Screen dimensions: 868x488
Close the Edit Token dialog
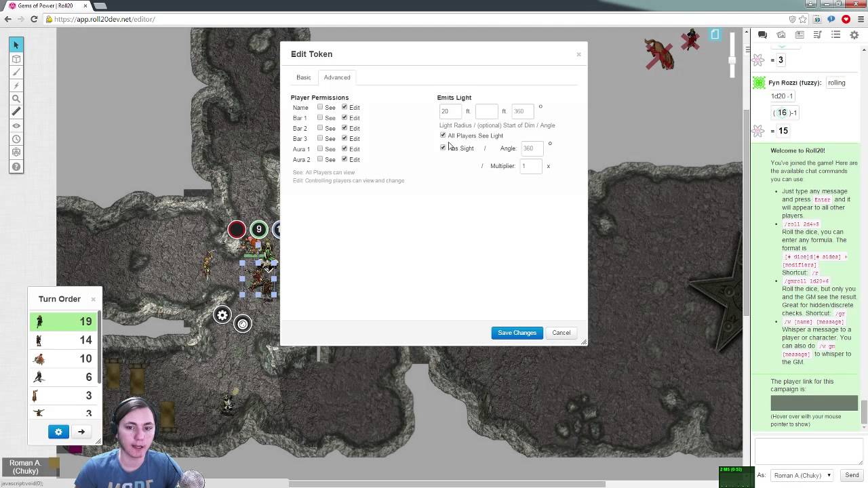578,54
